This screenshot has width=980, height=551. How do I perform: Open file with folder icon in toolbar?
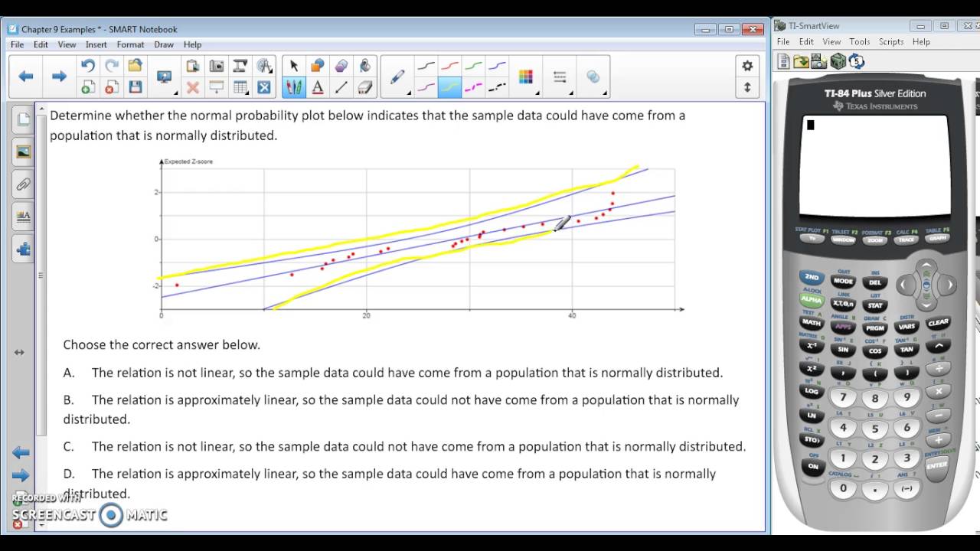[136, 66]
